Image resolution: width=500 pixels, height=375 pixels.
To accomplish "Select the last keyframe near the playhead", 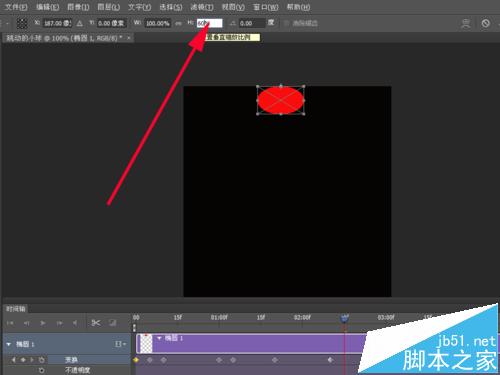I will click(330, 360).
